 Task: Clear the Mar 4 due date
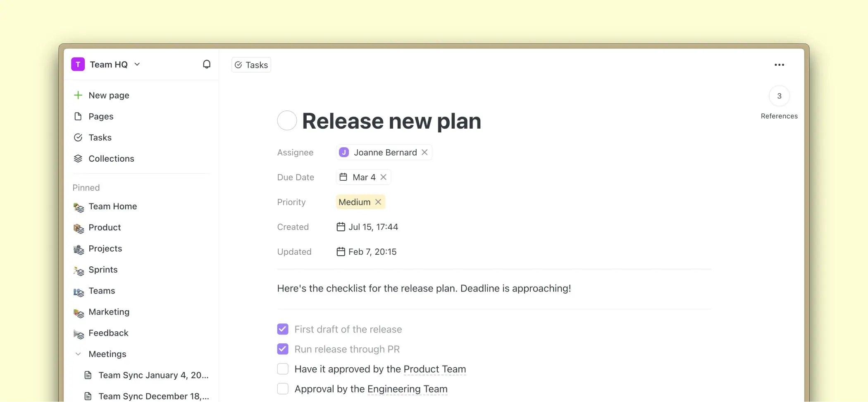tap(384, 177)
